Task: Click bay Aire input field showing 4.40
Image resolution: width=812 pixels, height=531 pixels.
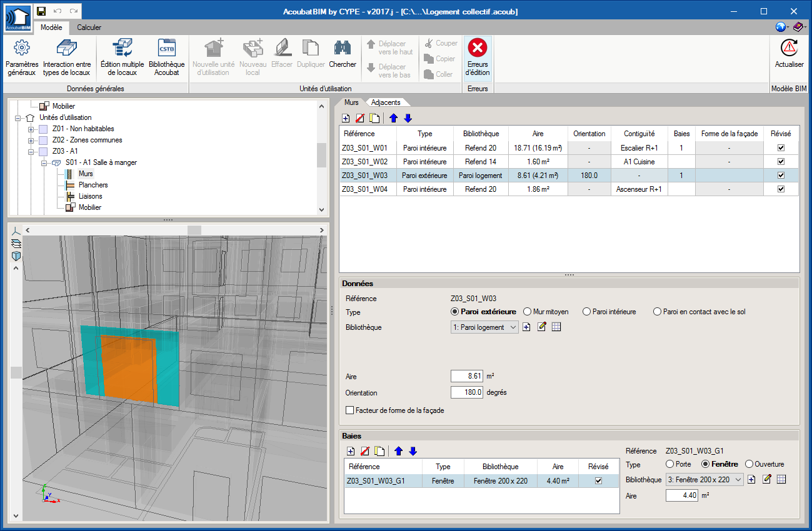Action: tap(682, 495)
